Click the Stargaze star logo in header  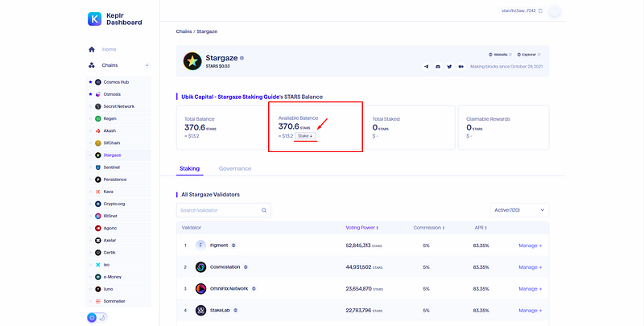[x=192, y=61]
